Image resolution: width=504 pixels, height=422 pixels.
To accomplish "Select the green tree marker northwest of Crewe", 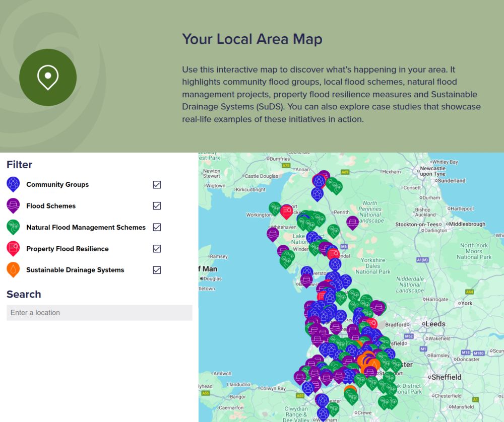I will click(x=351, y=398).
